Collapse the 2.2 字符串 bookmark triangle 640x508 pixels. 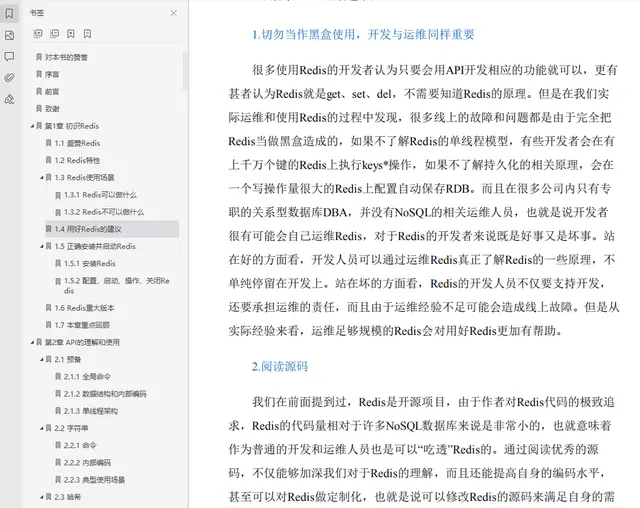(42, 428)
